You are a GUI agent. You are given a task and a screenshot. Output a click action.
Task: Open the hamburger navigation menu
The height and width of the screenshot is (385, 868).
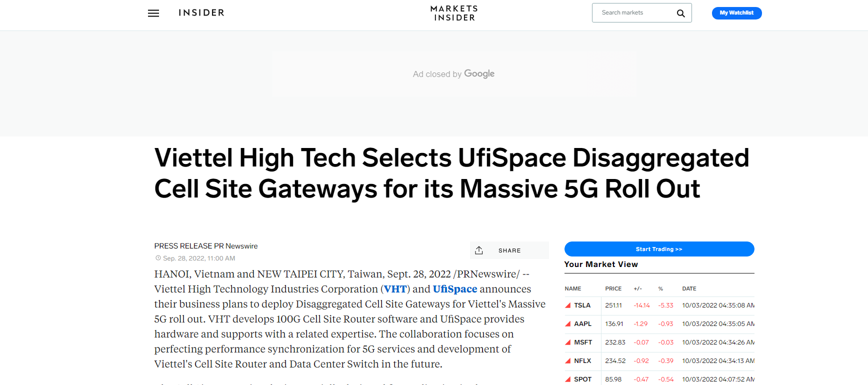tap(153, 13)
